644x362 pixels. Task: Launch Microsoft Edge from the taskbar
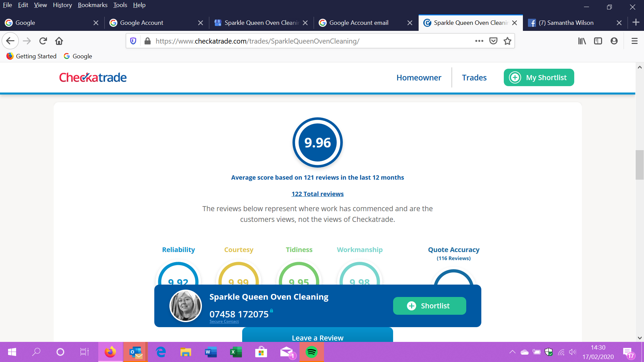[x=161, y=352]
